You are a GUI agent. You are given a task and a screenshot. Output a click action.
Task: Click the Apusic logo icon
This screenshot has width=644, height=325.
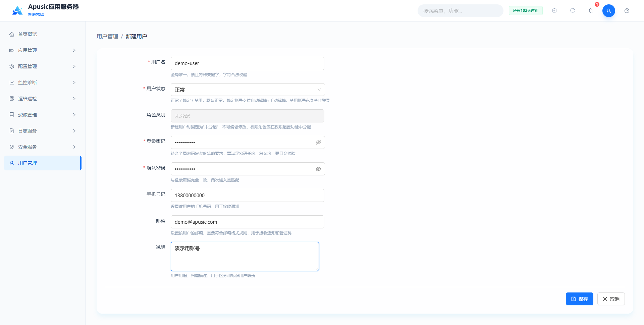[x=17, y=10]
